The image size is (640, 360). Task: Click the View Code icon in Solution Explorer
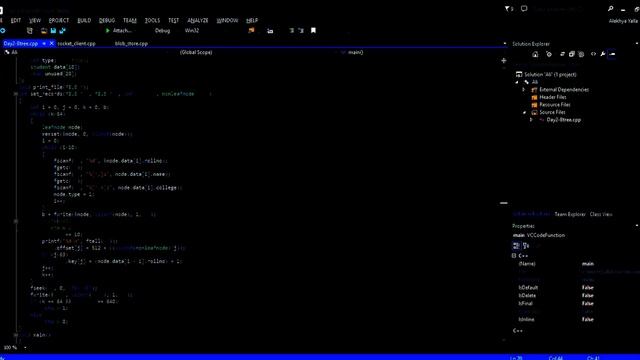(x=593, y=54)
